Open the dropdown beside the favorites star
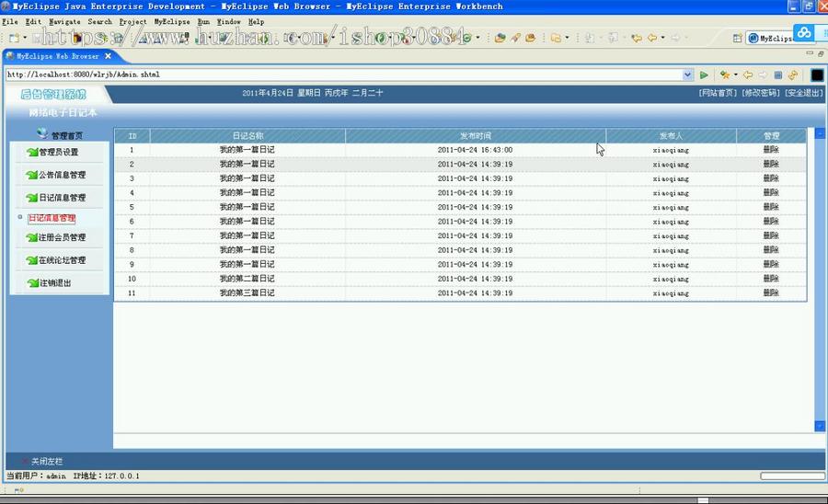This screenshot has width=828, height=504. tap(736, 74)
